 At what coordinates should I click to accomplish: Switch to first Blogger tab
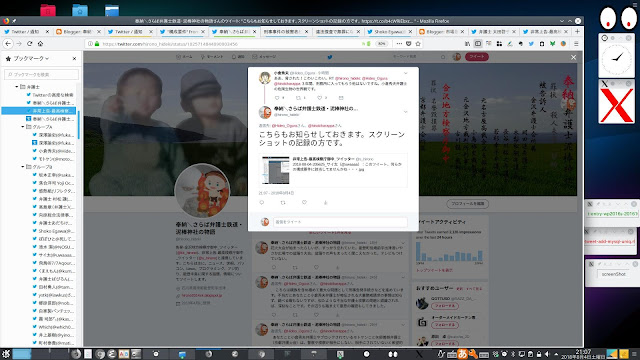point(76,31)
